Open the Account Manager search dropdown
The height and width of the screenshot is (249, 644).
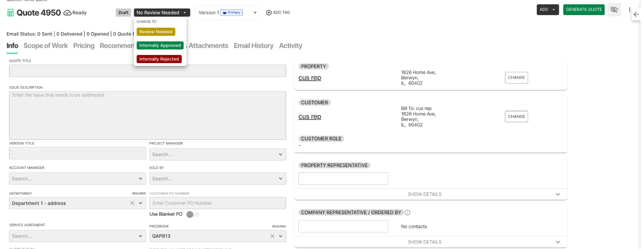tap(77, 179)
